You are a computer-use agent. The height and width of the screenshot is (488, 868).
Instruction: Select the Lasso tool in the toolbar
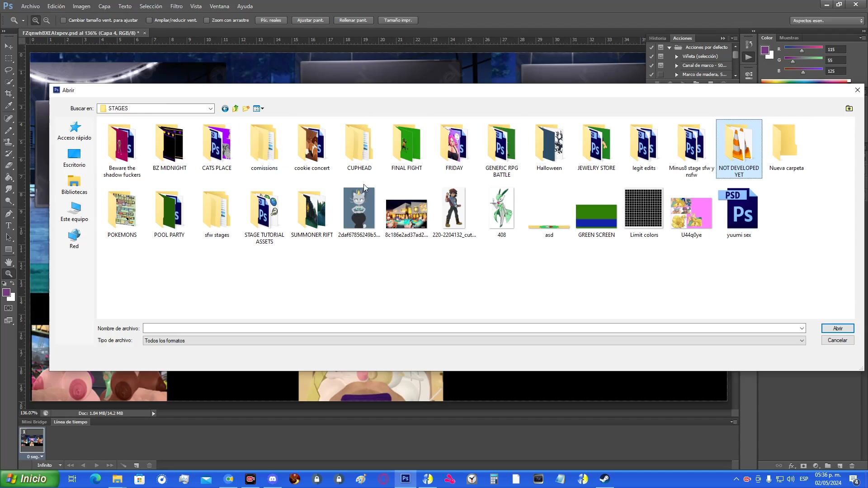point(9,70)
